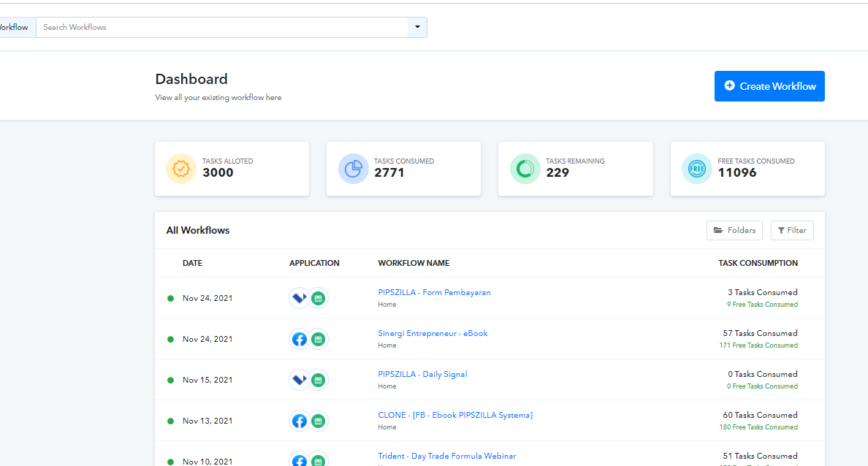868x466 pixels.
Task: Click '60 Tasks Consumed' text
Action: tap(760, 415)
